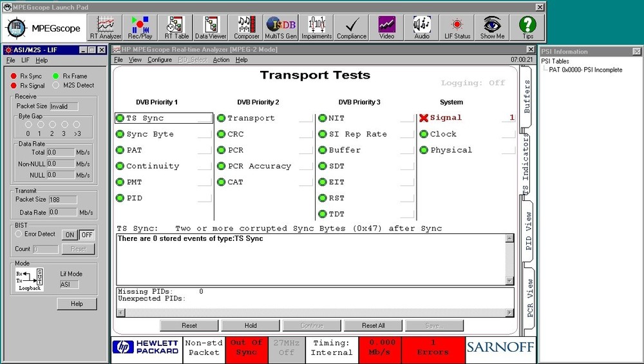Click the Show Me eye icon
644x364 pixels.
point(492,28)
